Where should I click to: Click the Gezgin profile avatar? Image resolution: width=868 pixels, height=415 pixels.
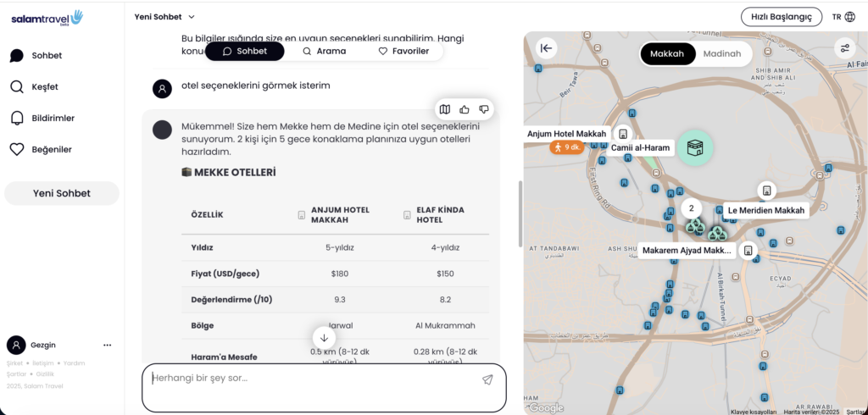click(16, 345)
